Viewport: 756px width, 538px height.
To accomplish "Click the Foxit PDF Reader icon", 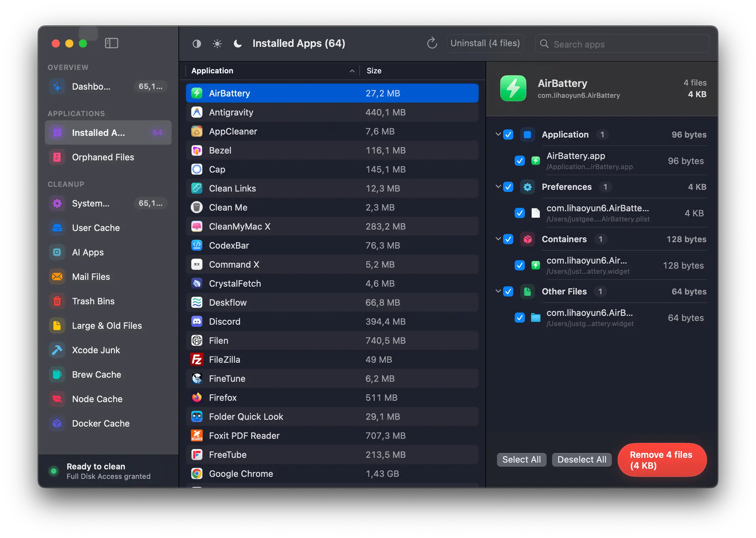I will coord(197,435).
